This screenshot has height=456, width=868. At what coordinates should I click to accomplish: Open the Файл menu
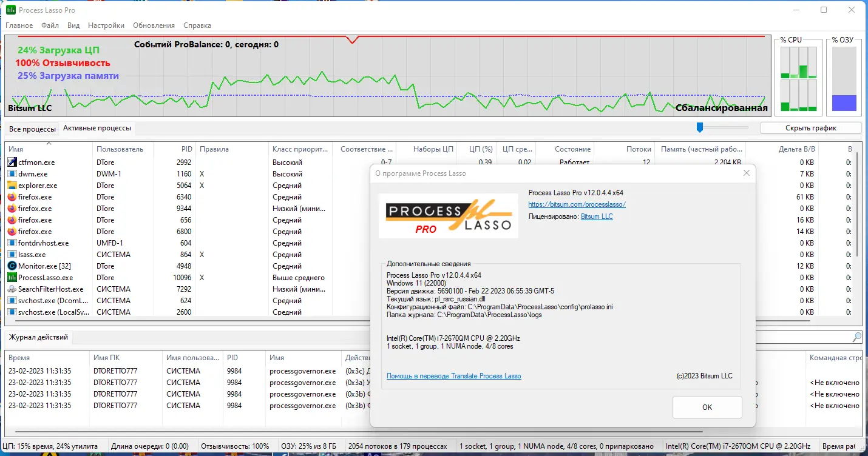tap(50, 25)
